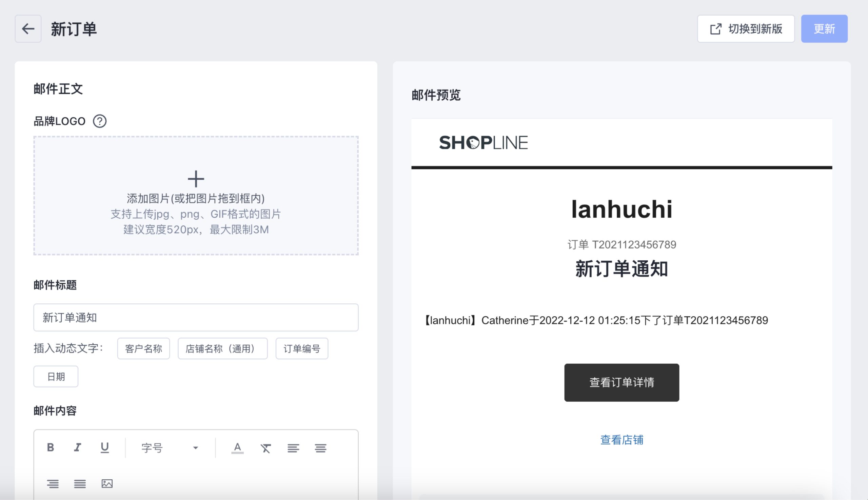Insert the 客户名称 dynamic text tag
Screen dimensions: 868x500
pos(143,348)
